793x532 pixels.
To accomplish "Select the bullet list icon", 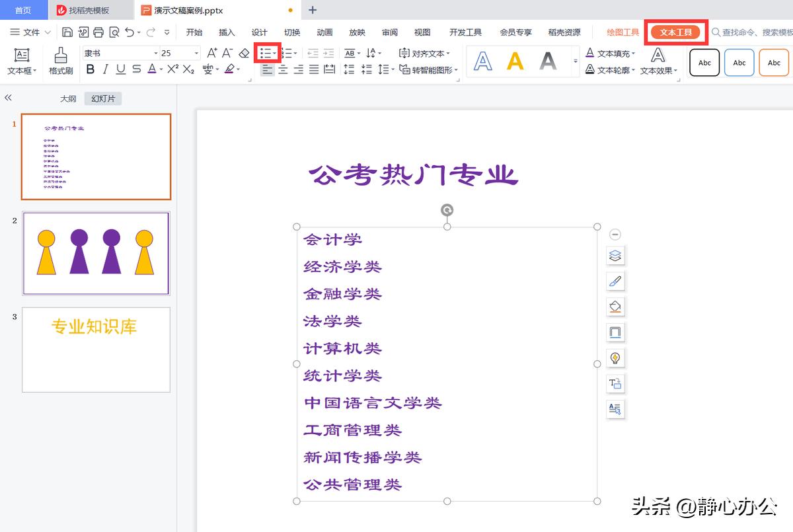I will [x=264, y=52].
